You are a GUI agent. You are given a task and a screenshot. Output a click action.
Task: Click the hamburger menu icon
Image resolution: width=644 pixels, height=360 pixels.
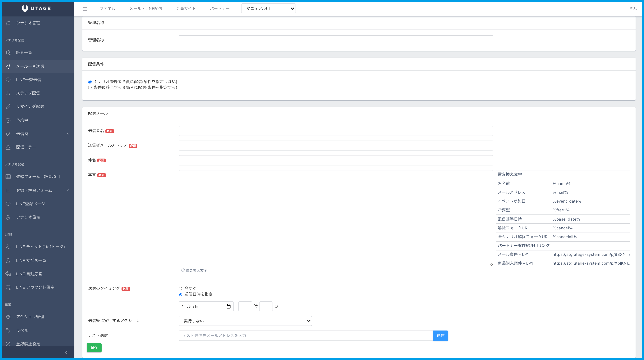[x=85, y=9]
